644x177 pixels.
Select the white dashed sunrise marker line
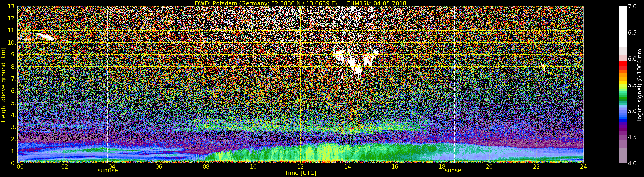point(108,85)
